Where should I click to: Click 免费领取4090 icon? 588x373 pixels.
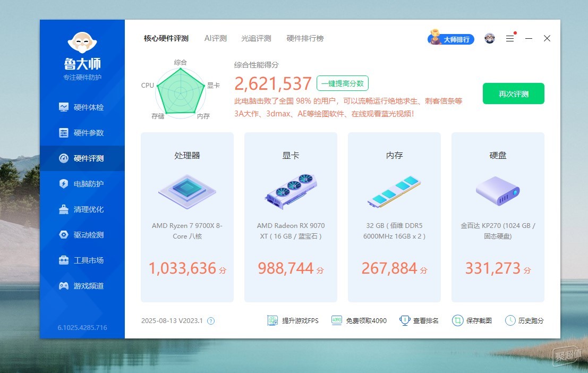[x=336, y=320]
